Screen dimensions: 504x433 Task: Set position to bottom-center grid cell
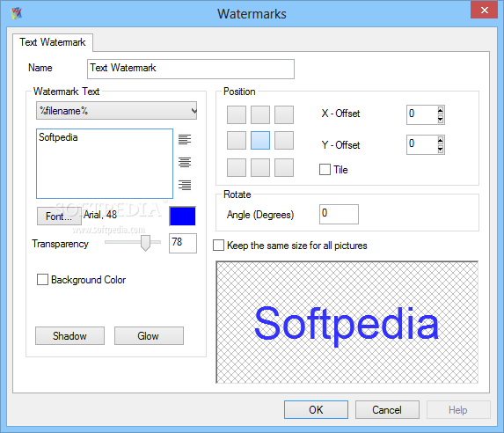click(x=260, y=167)
